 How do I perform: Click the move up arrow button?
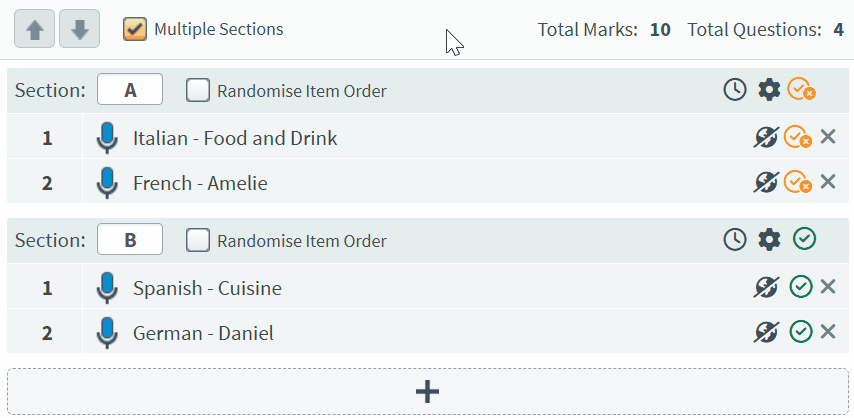[x=34, y=30]
